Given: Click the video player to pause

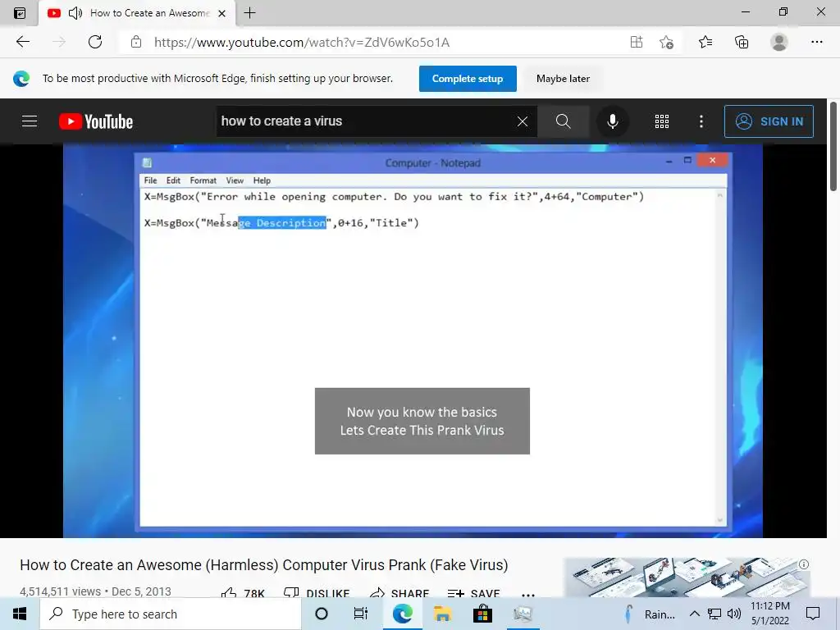Looking at the screenshot, I should pos(413,340).
